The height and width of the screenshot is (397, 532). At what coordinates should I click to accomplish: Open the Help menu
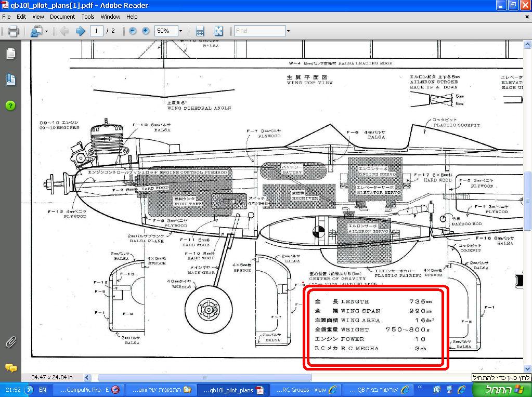coord(132,17)
